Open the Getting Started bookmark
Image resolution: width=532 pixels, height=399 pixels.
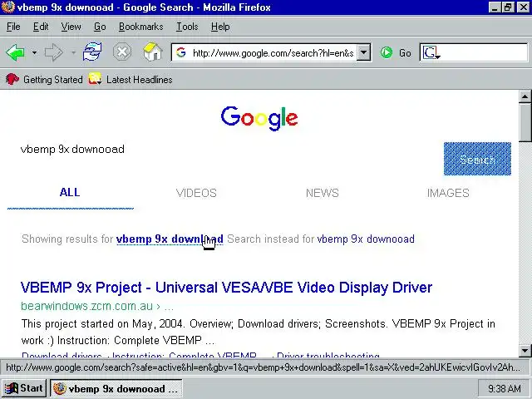click(44, 80)
